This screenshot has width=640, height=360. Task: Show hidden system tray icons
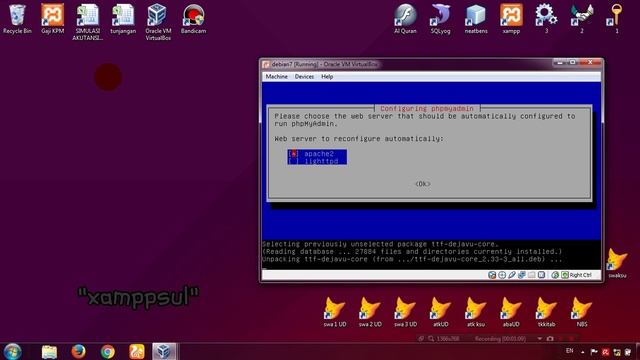click(583, 352)
